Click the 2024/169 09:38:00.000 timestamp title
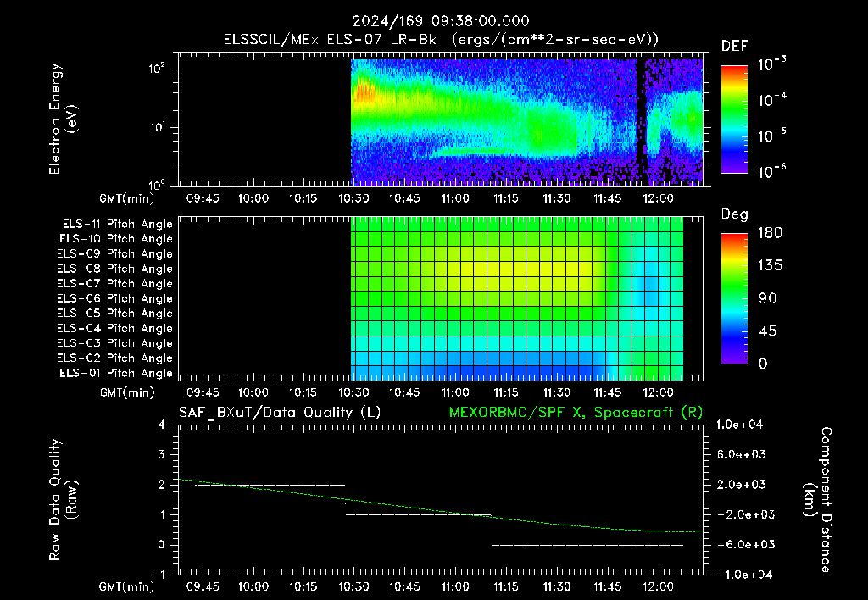 tap(441, 21)
